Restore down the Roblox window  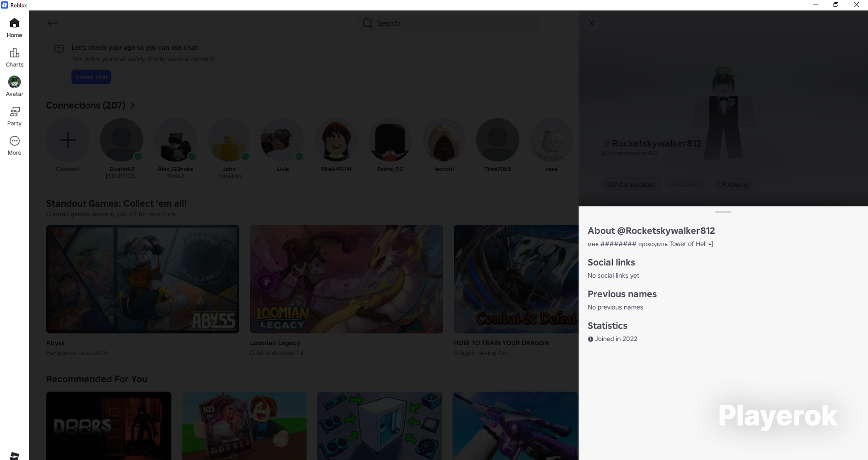(836, 5)
